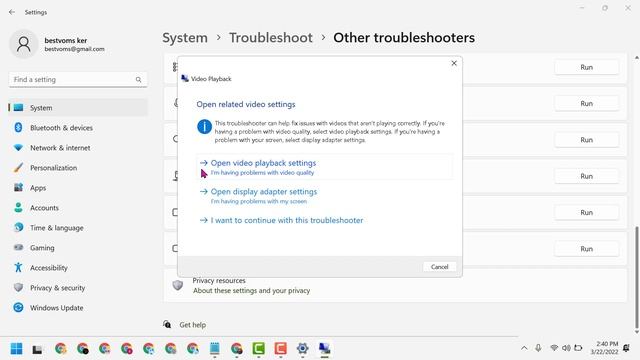The height and width of the screenshot is (360, 640).
Task: Click the volume speaker tray icon
Action: [566, 348]
